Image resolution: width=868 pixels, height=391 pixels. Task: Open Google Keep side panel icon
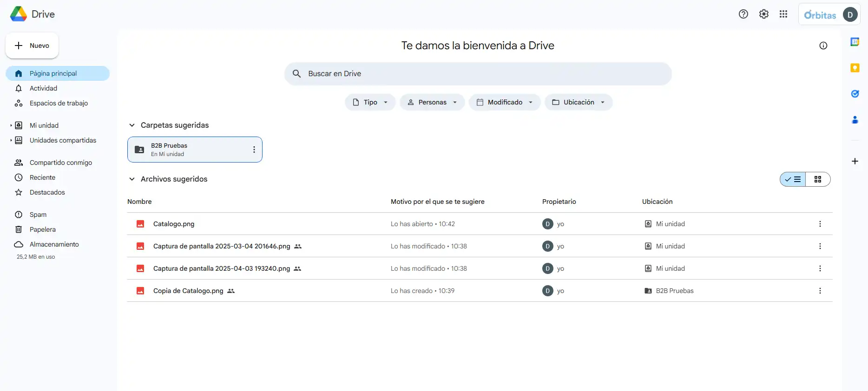click(855, 68)
